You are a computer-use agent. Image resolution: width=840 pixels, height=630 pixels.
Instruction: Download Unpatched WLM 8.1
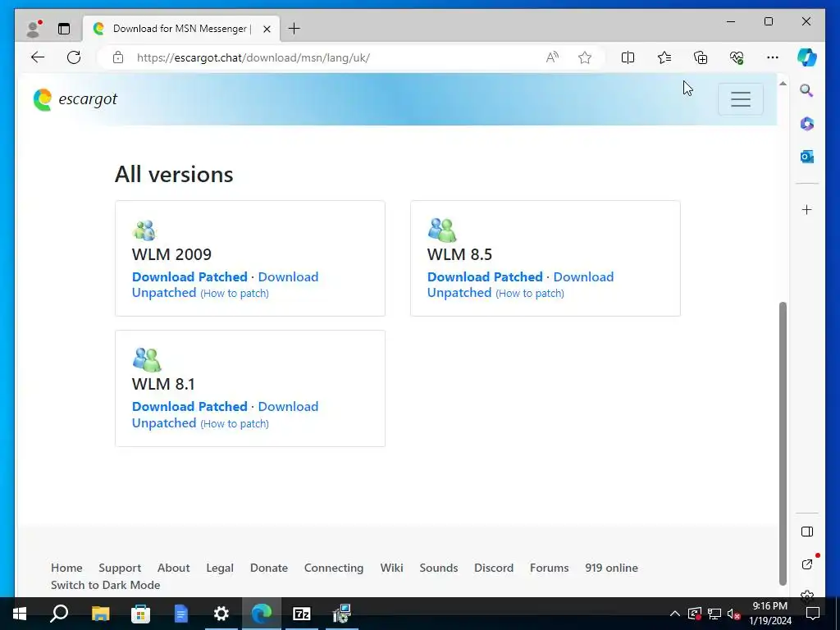225,414
